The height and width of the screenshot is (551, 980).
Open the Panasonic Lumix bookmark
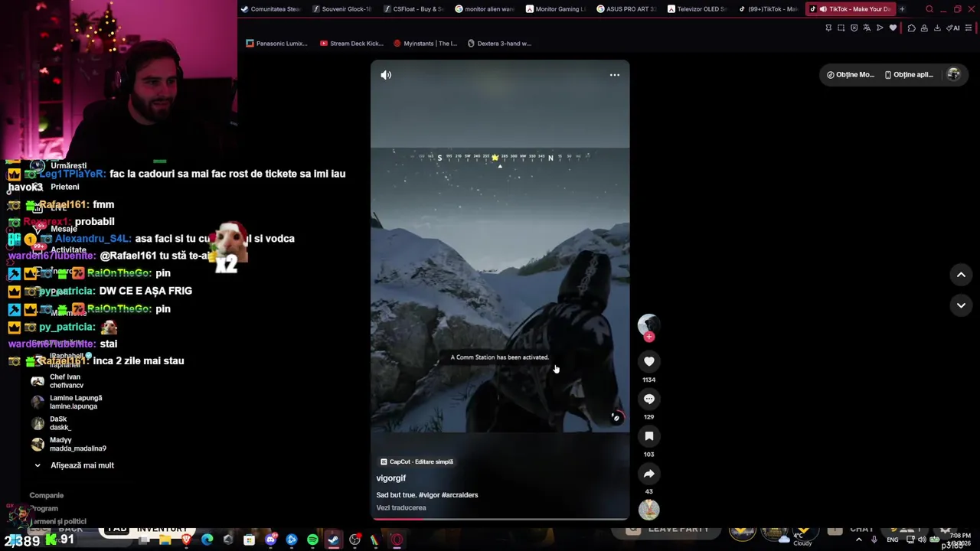pyautogui.click(x=276, y=44)
